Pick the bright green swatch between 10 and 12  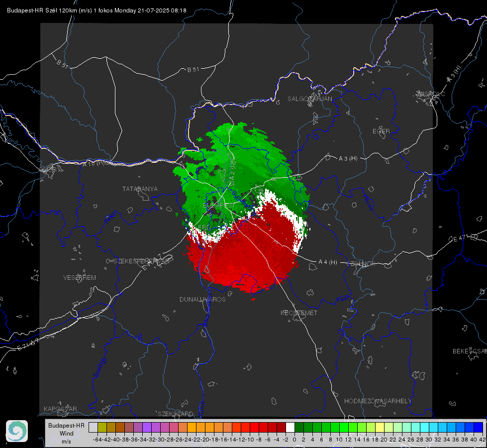[344, 427]
